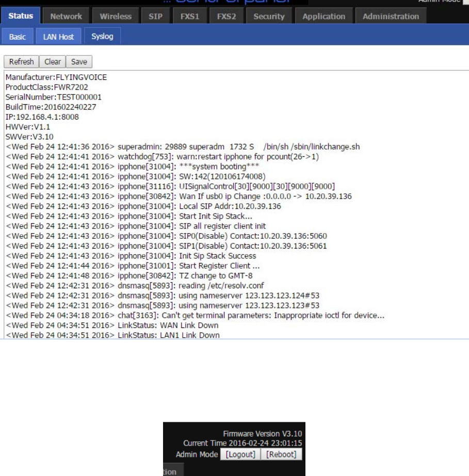Viewport: 469px width, 476px height.
Task: Click the BuildTime:201602240227 line
Action: [51, 107]
